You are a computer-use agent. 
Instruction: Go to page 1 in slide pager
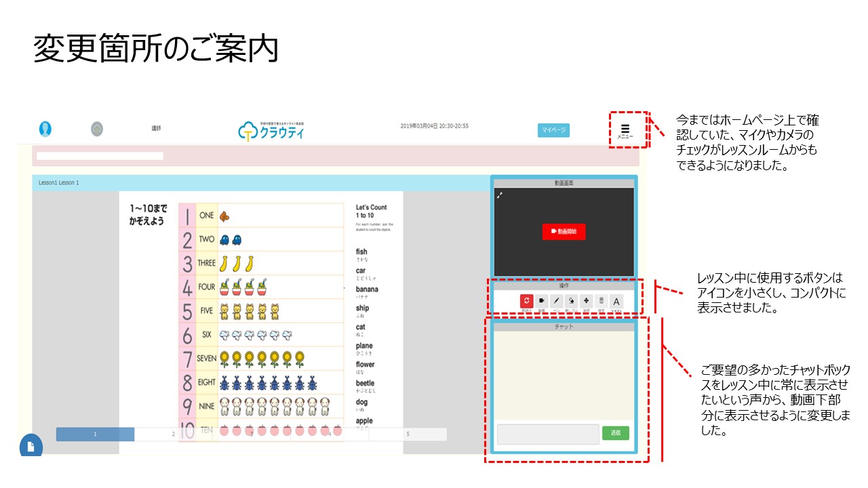pyautogui.click(x=95, y=434)
